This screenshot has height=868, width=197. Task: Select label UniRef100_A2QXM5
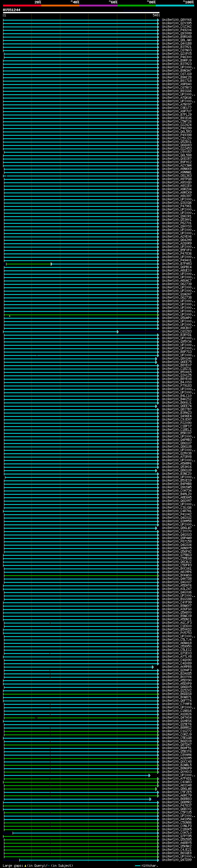(x=177, y=758)
